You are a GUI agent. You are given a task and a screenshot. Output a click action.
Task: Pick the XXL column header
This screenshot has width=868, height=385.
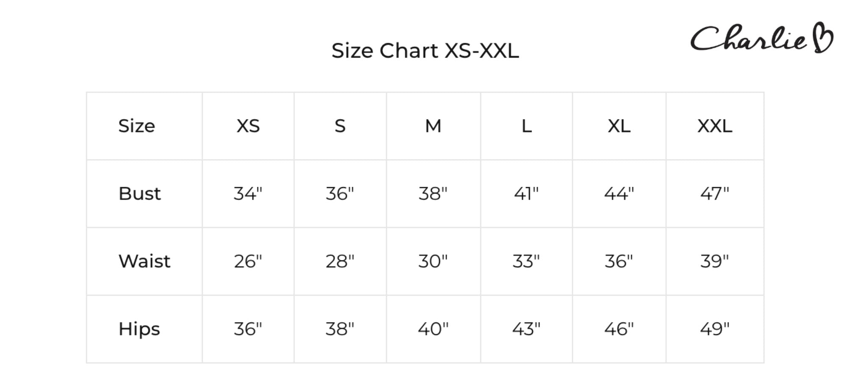(x=715, y=126)
